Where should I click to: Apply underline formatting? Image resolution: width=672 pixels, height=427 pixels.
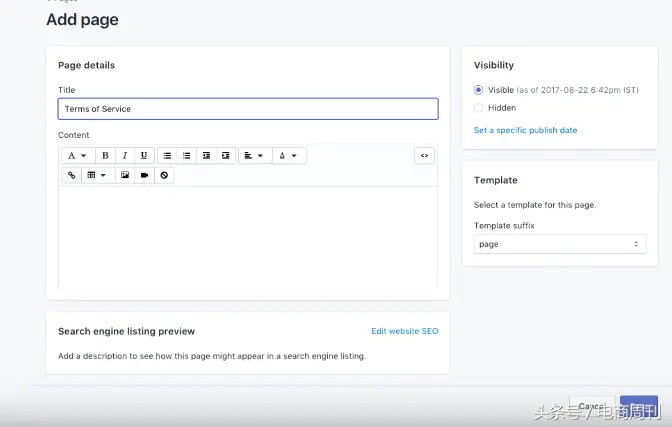(144, 156)
